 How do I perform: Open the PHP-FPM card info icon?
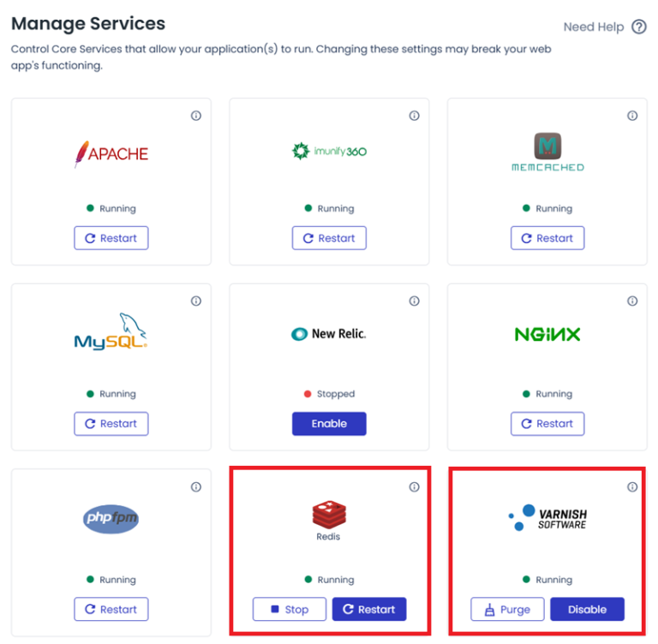pyautogui.click(x=196, y=486)
